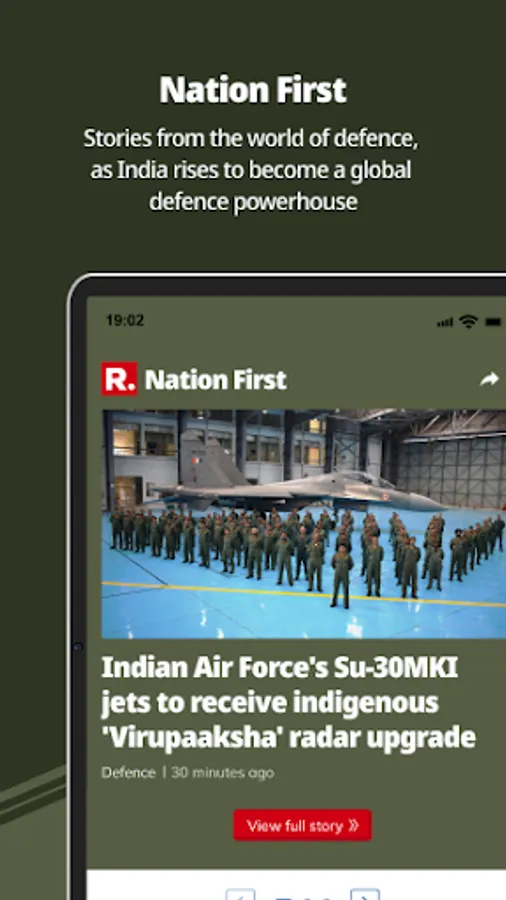The width and height of the screenshot is (506, 900).
Task: Tap the Wi-Fi status icon
Action: [x=468, y=321]
